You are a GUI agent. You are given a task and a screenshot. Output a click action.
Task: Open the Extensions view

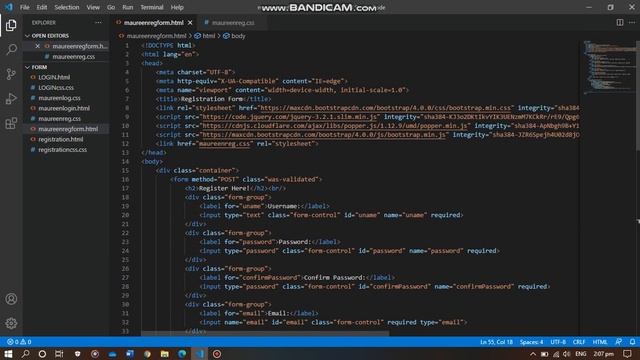click(11, 123)
